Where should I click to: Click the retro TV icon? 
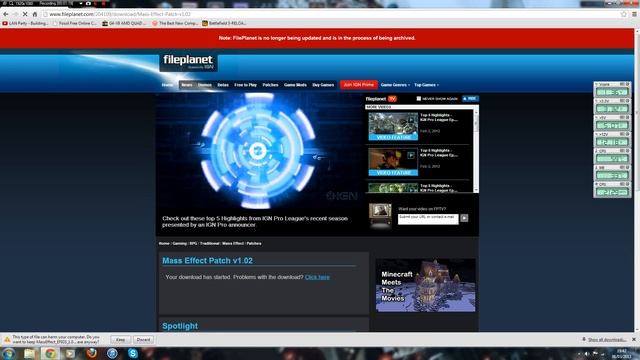tap(380, 214)
